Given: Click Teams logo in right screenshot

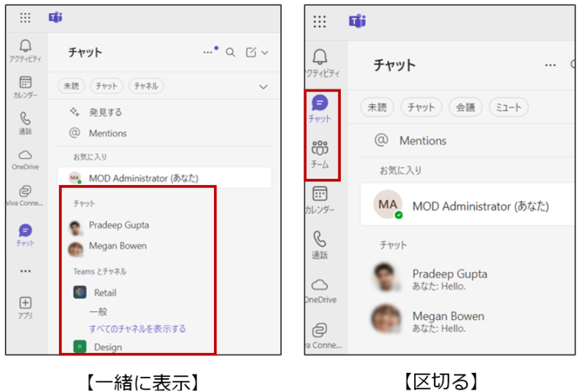Looking at the screenshot, I should point(357,21).
